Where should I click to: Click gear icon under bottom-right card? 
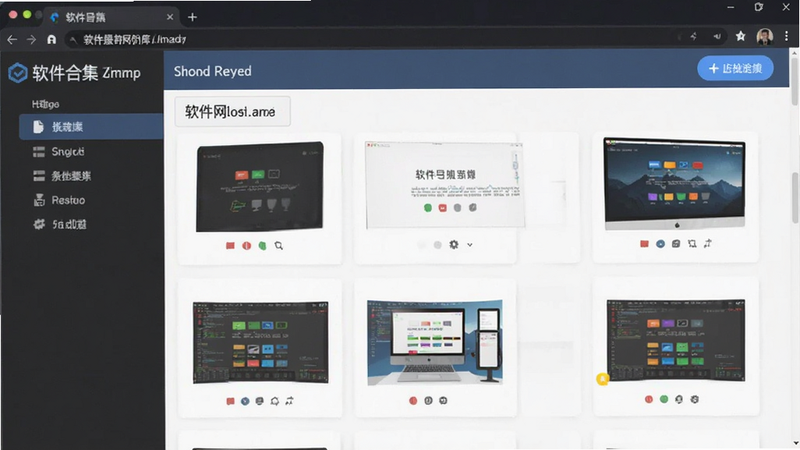pyautogui.click(x=694, y=399)
